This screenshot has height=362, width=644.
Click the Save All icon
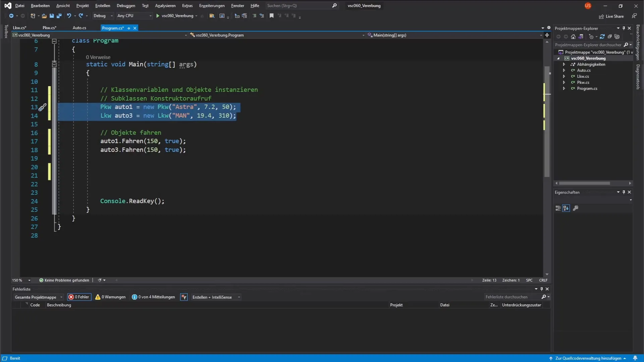click(59, 16)
